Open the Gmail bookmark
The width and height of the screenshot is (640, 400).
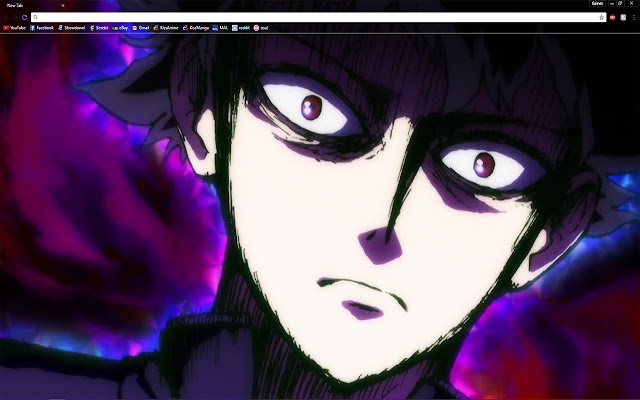tap(140, 28)
